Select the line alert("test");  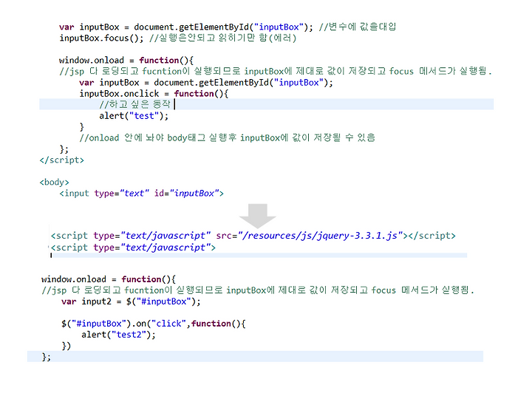coord(134,116)
